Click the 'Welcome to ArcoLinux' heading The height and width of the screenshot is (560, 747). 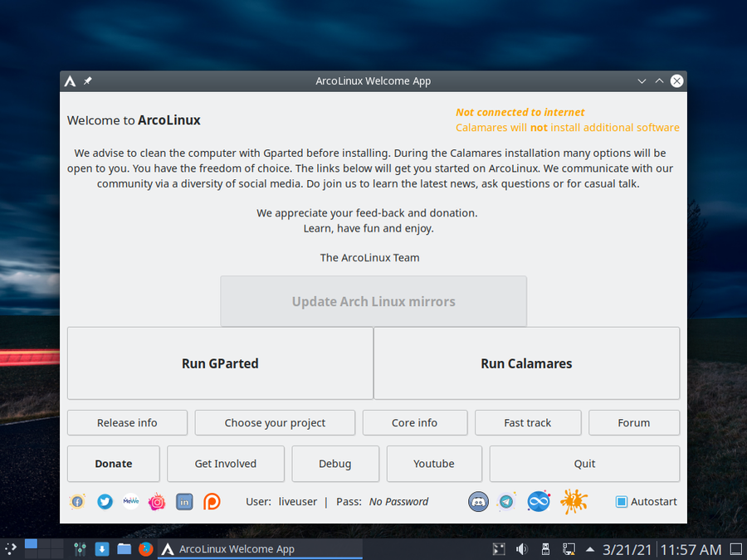pos(134,120)
